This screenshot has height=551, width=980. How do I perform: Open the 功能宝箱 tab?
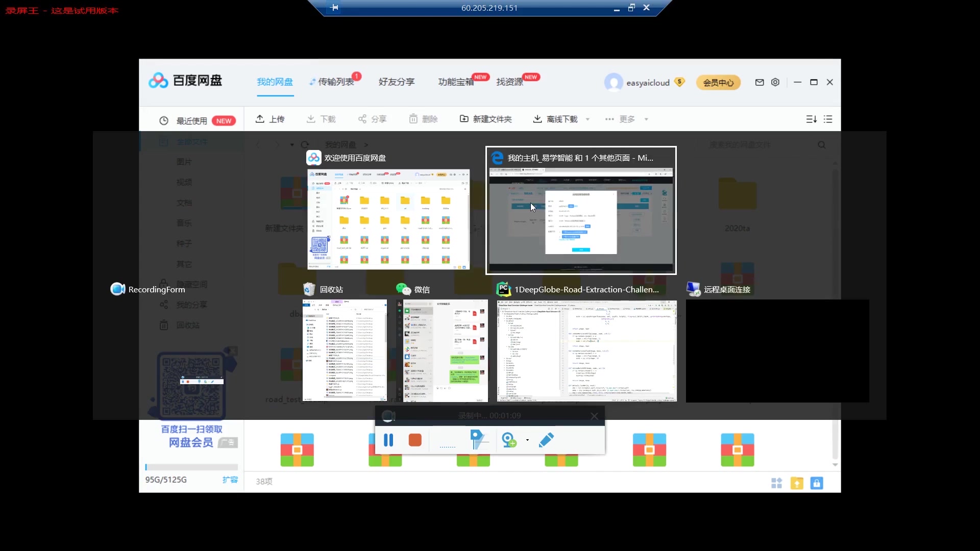pos(456,82)
